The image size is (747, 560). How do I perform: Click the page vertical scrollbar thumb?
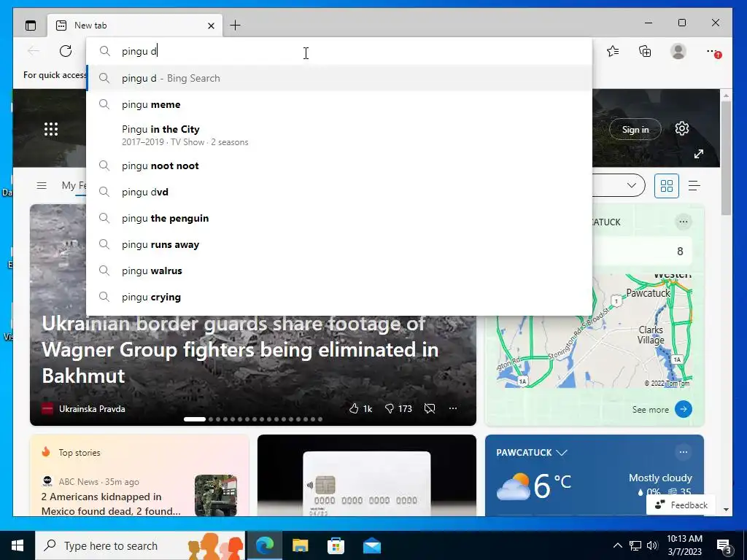pos(726,158)
